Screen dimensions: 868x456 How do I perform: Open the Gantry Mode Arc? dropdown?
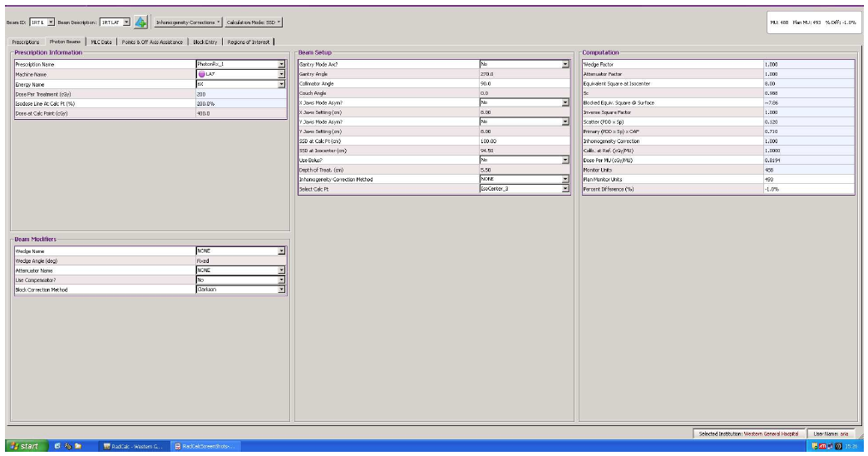(x=565, y=64)
